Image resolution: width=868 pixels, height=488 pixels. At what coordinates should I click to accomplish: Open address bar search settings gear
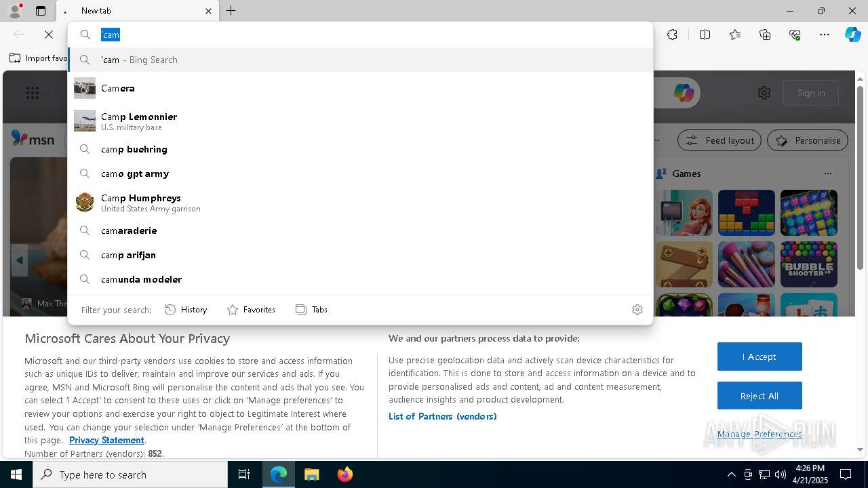637,309
